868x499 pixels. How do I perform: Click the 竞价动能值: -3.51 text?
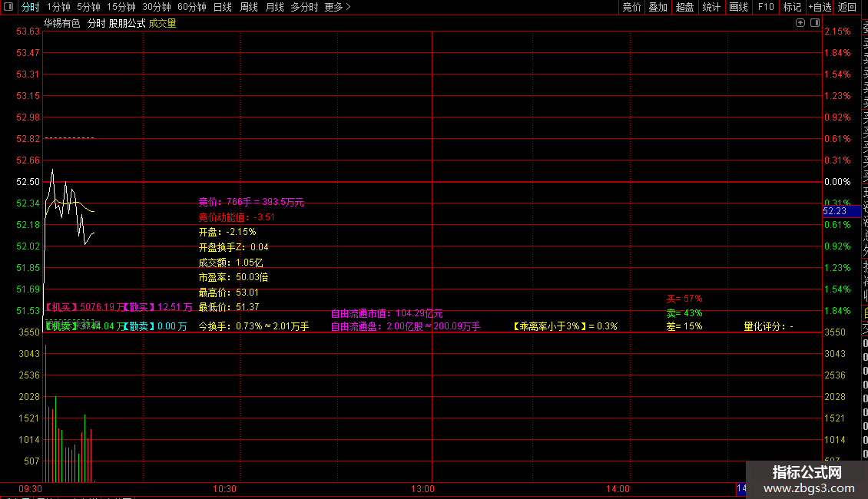[237, 216]
